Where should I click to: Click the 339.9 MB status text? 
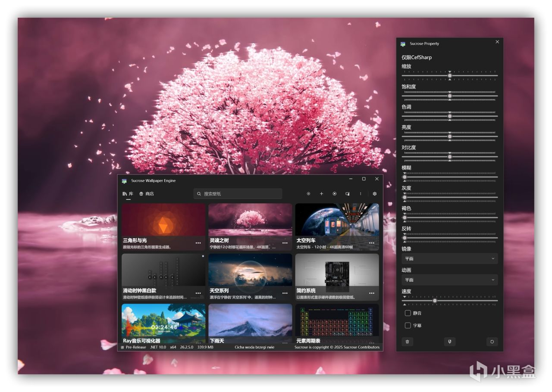[205, 347]
